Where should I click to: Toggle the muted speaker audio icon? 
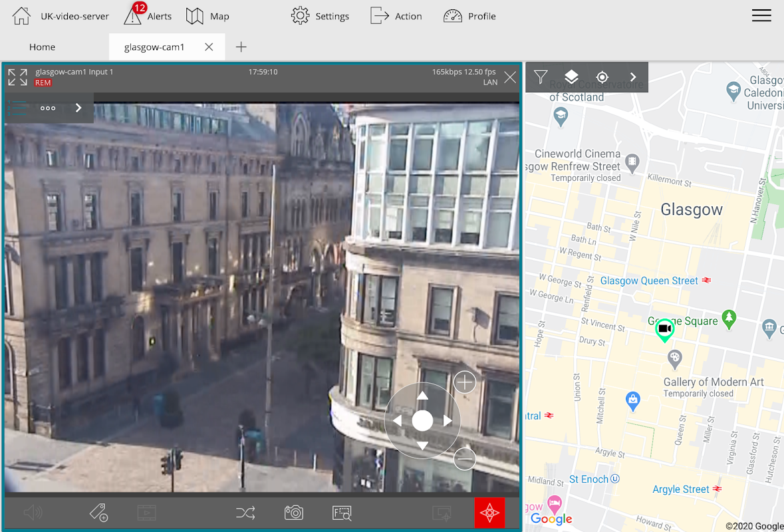(33, 513)
